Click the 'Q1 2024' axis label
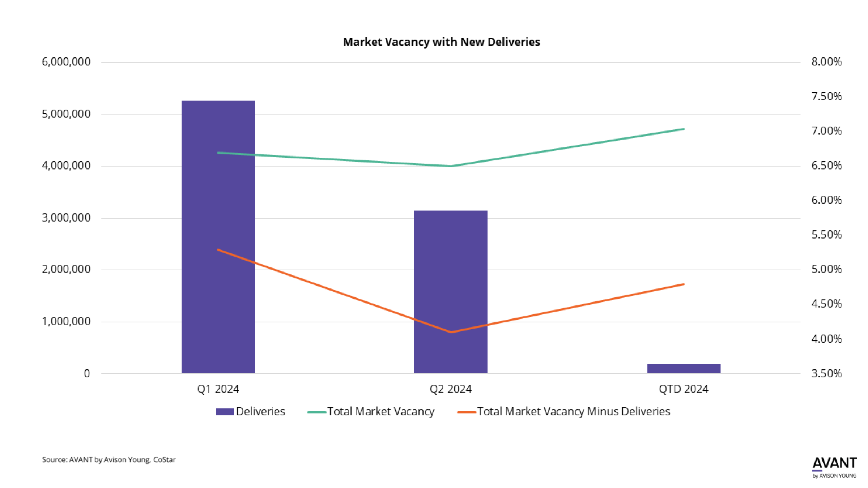 coord(218,389)
